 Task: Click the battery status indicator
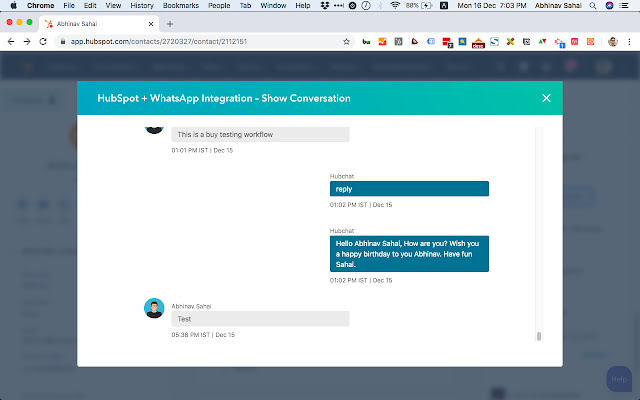click(x=419, y=5)
